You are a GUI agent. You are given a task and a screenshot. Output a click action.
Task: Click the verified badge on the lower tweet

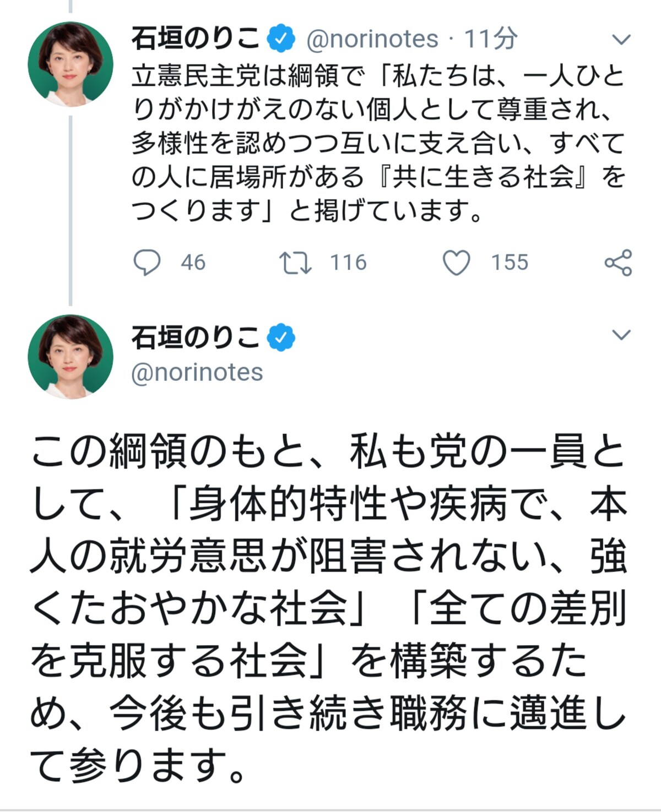281,337
